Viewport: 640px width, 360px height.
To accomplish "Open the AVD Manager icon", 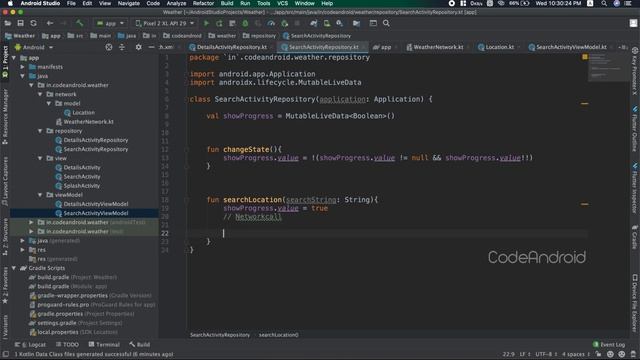I will pos(327,23).
